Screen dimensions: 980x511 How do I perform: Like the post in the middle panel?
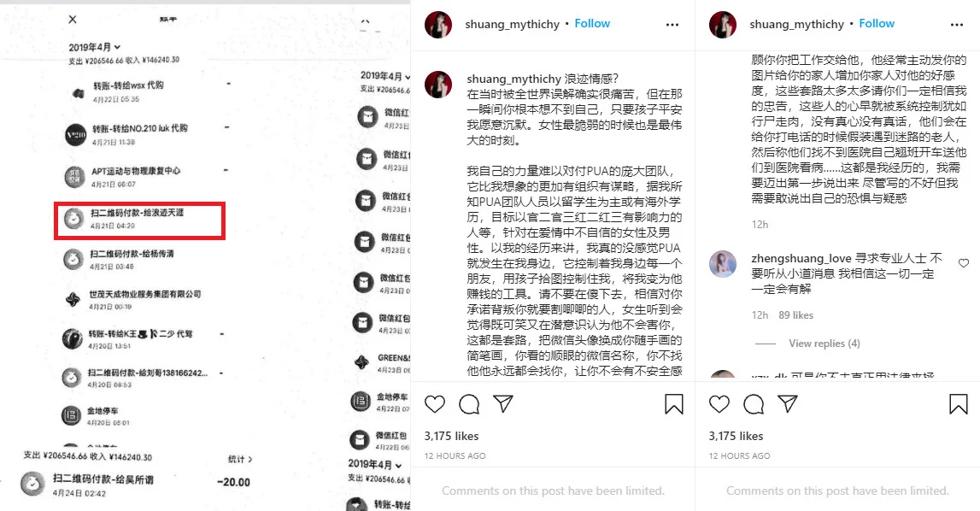coord(435,404)
